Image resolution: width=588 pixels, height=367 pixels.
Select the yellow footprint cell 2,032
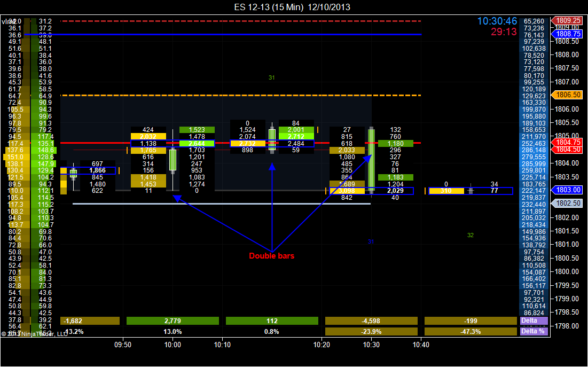[148, 137]
